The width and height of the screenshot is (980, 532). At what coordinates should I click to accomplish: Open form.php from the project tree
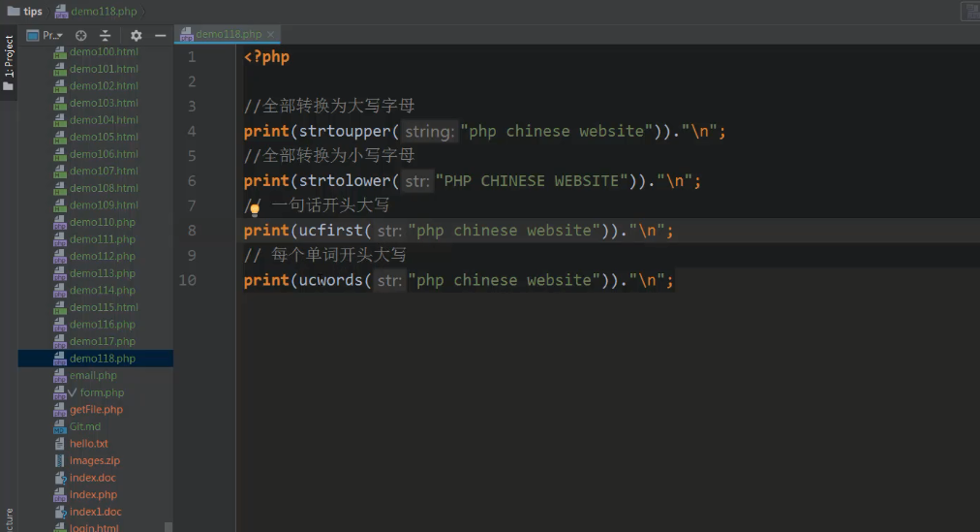pyautogui.click(x=102, y=392)
